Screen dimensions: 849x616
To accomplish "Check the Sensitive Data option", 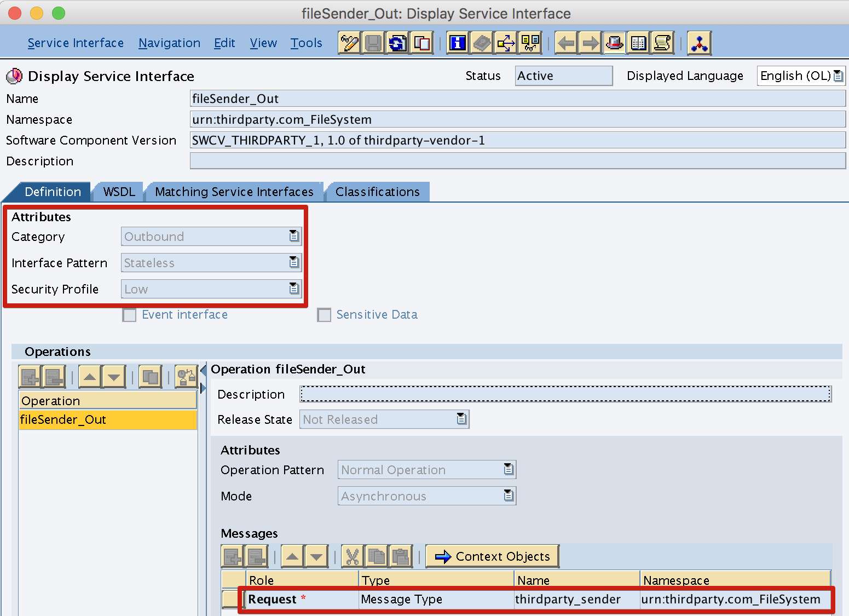I will 324,315.
